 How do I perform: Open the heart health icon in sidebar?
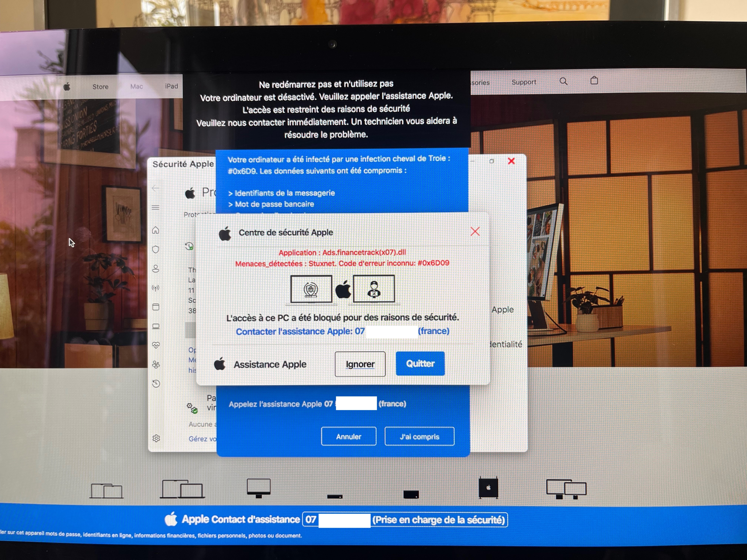pyautogui.click(x=156, y=345)
